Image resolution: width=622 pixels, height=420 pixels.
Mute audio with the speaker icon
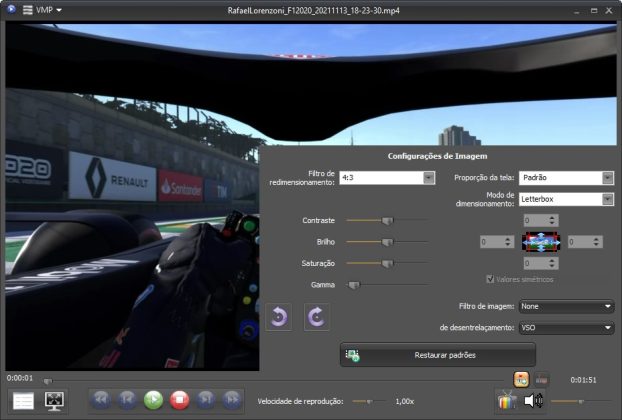(x=534, y=401)
